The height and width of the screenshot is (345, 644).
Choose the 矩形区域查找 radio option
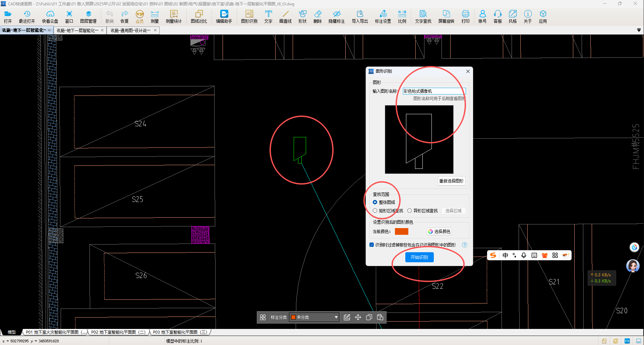click(375, 211)
